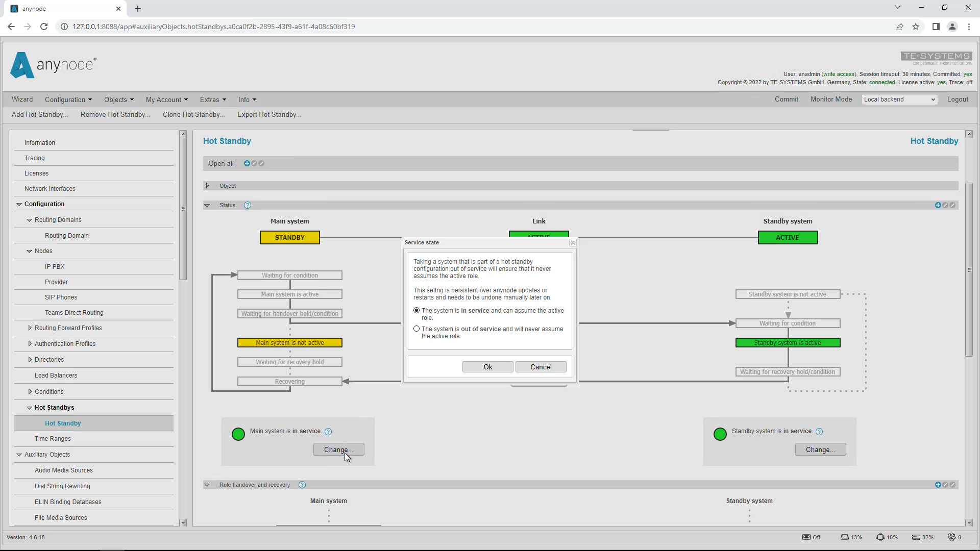Open help for Role handover and recovery
The width and height of the screenshot is (980, 551).
302,485
